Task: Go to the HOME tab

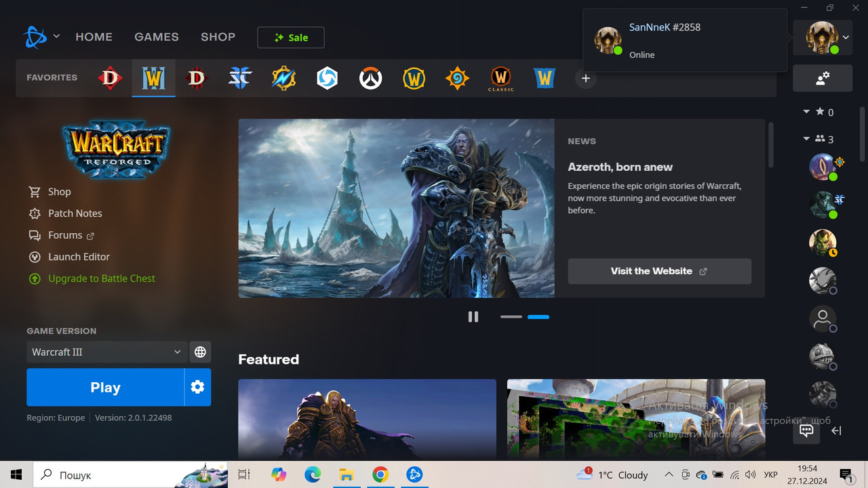Action: (x=94, y=37)
